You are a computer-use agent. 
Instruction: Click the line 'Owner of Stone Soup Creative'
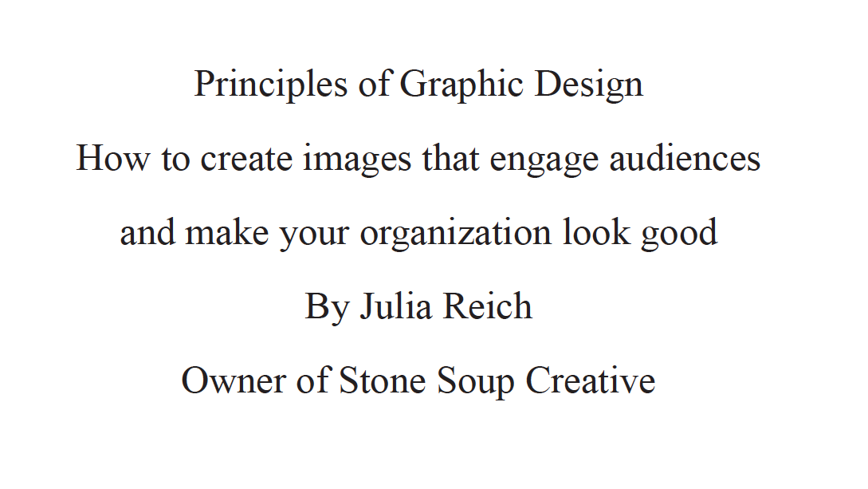(x=418, y=381)
